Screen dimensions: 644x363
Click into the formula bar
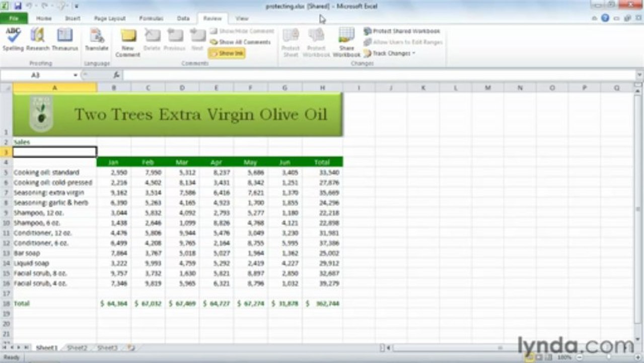click(379, 75)
